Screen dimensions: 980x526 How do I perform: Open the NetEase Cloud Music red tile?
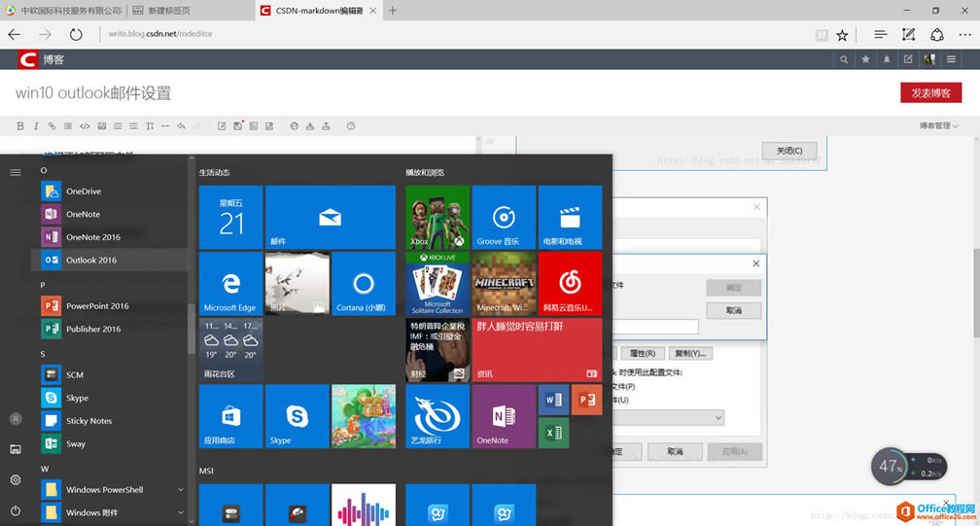[570, 284]
